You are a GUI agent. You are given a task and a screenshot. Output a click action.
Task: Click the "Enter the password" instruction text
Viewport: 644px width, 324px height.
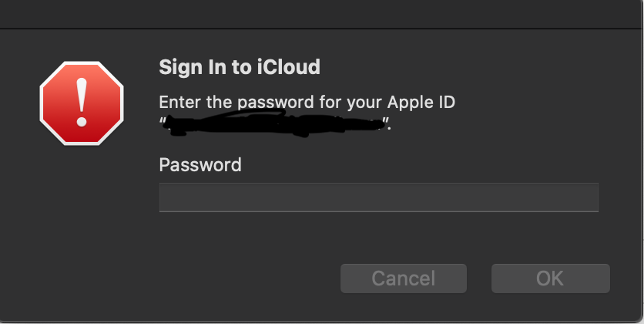pos(307,103)
